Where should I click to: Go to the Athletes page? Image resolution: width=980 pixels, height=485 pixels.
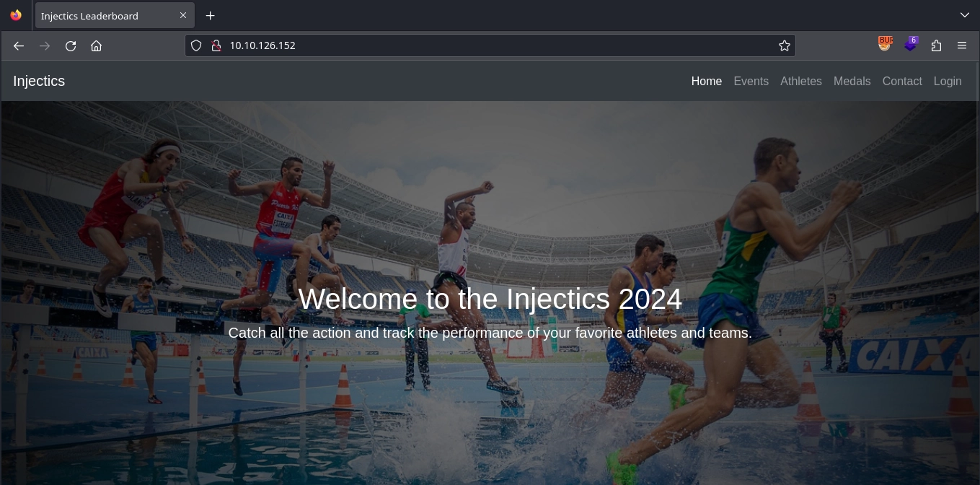(x=800, y=81)
